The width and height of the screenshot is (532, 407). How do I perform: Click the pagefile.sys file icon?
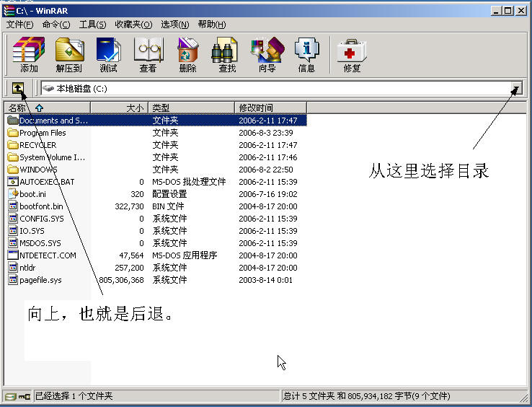[13, 280]
